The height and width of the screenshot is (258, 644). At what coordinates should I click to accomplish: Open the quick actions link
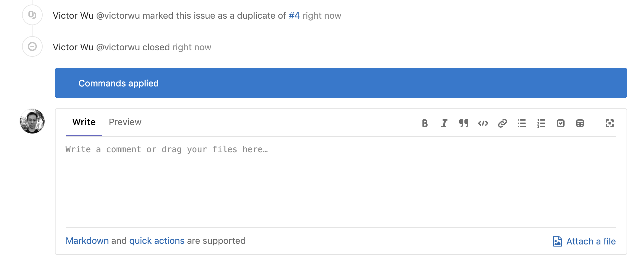click(157, 241)
